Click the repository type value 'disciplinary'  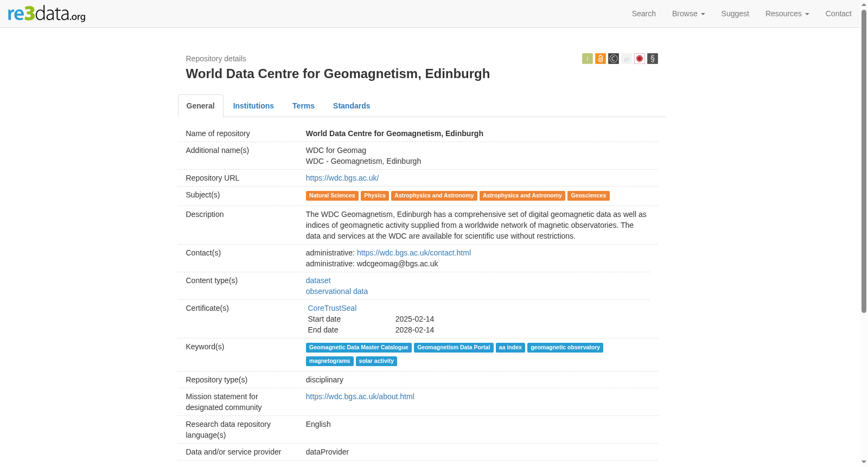pos(324,380)
